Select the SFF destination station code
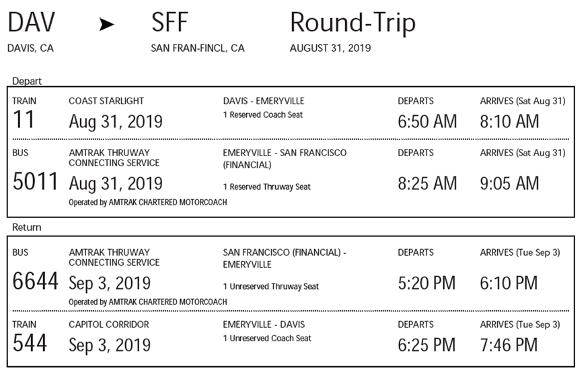The image size is (588, 371). [x=170, y=22]
